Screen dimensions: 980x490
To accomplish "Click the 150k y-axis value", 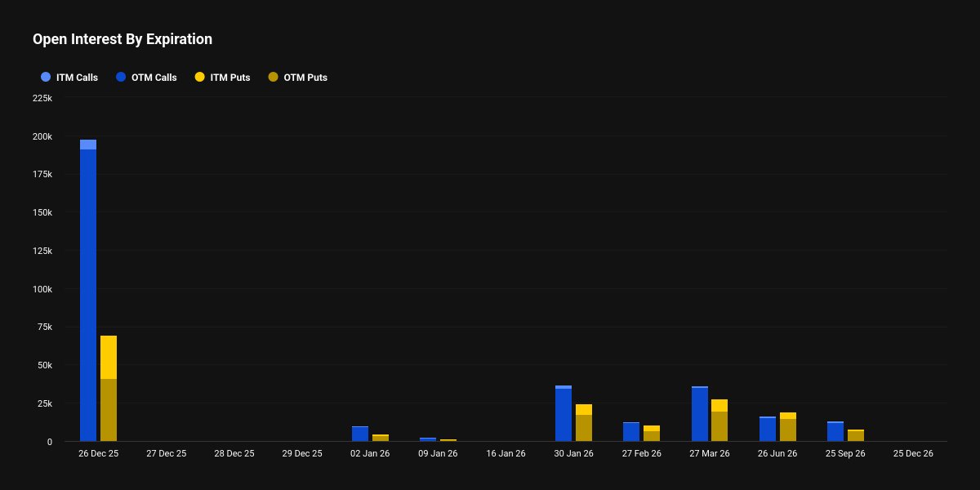I will 42,212.
